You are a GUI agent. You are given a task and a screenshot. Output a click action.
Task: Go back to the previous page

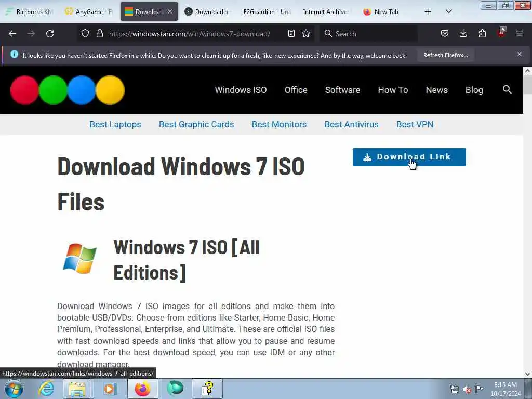pyautogui.click(x=12, y=34)
